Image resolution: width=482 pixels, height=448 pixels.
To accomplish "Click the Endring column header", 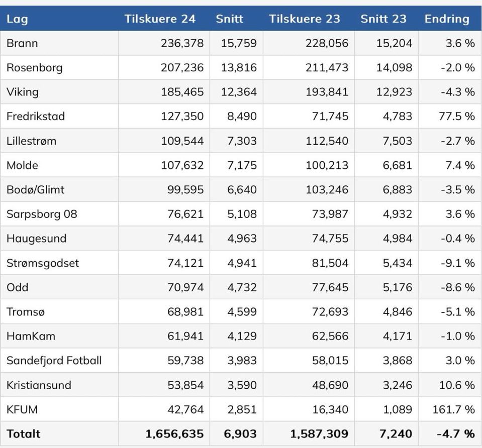I will tap(446, 19).
